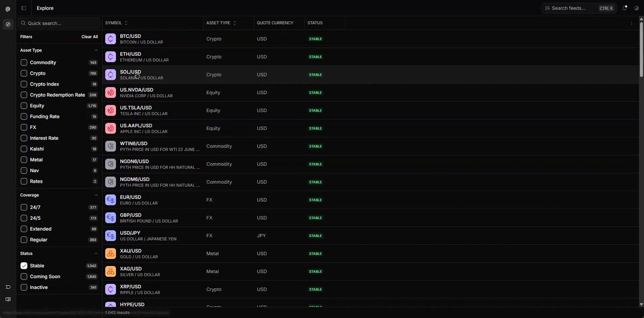Click the GBP/USD FX icon
Screen dimensions: 644x318
111,218
